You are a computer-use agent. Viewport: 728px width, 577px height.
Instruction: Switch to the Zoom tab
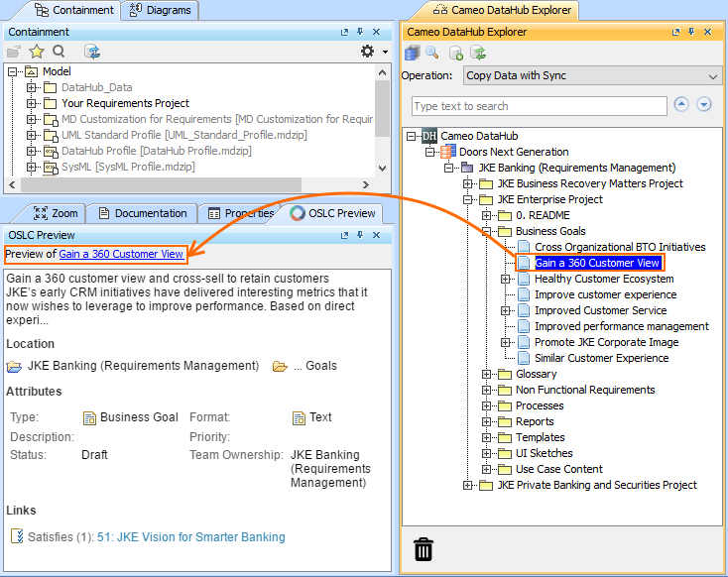pyautogui.click(x=56, y=213)
